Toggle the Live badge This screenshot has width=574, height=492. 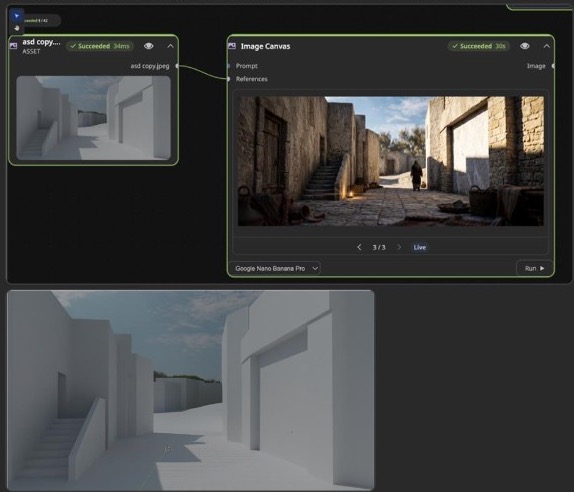pyautogui.click(x=420, y=247)
